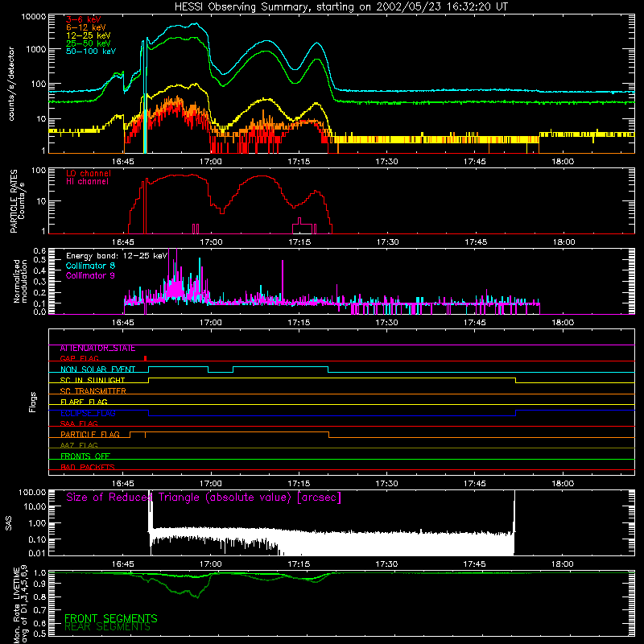Screen dimensions: 644x644
Task: Click 17:30 time label under counts panel
Action: (386, 162)
